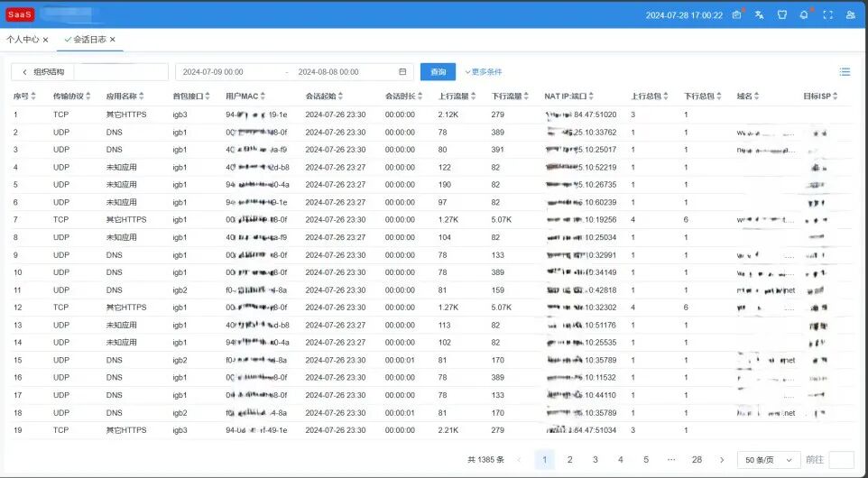The image size is (868, 478).
Task: Sort by 首包接口 column
Action: tap(208, 97)
